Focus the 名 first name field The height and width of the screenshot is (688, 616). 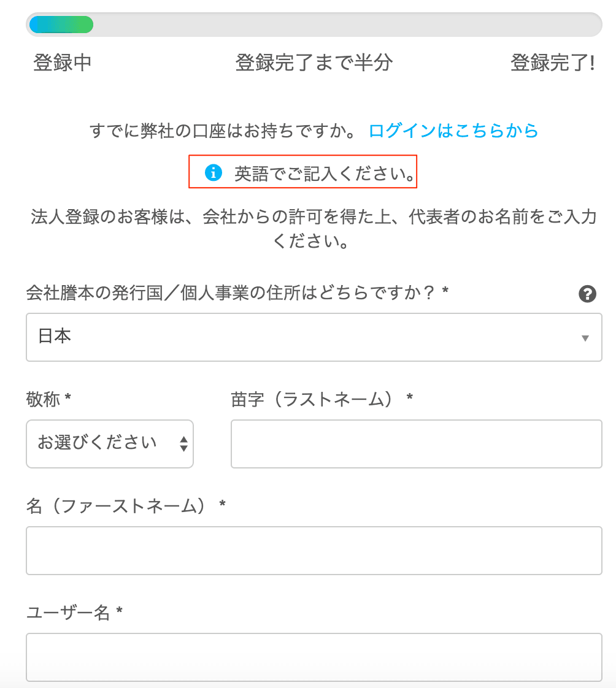(314, 550)
